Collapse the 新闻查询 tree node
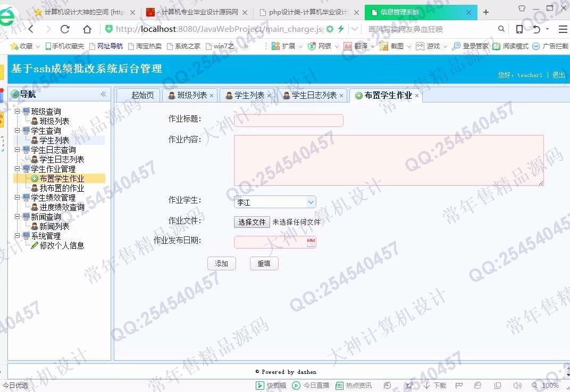The image size is (570, 392). point(17,216)
